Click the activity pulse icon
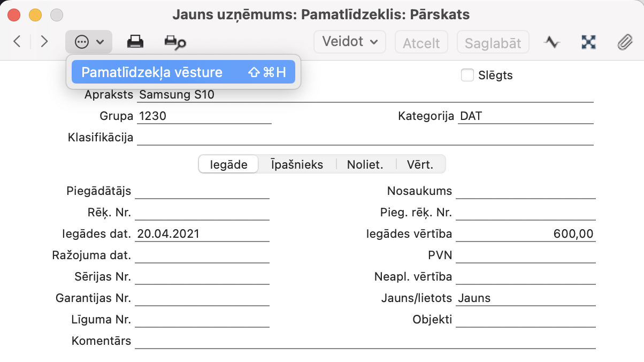 pos(551,42)
